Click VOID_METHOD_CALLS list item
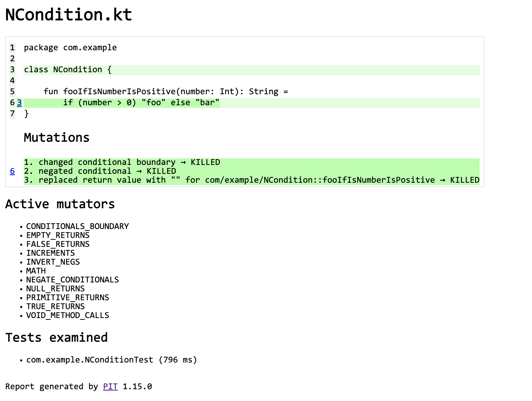 click(68, 315)
